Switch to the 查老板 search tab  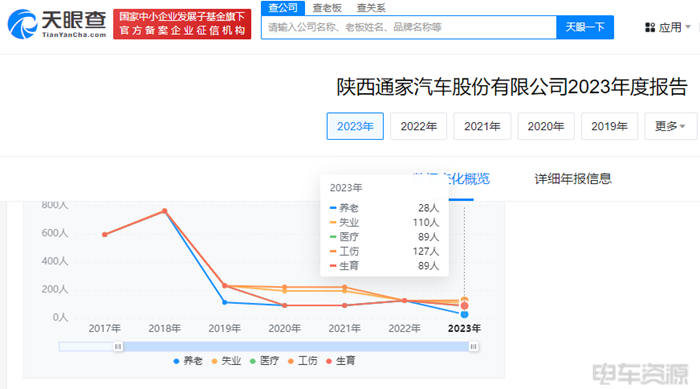click(x=327, y=8)
